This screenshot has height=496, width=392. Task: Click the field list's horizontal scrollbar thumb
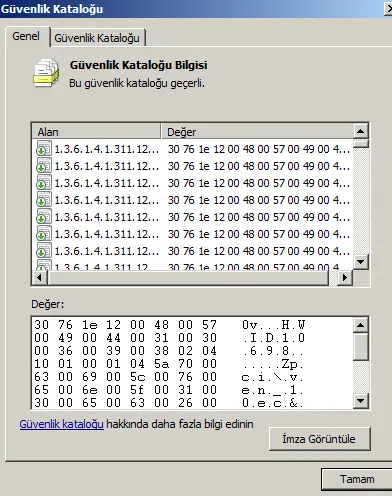[x=188, y=277]
